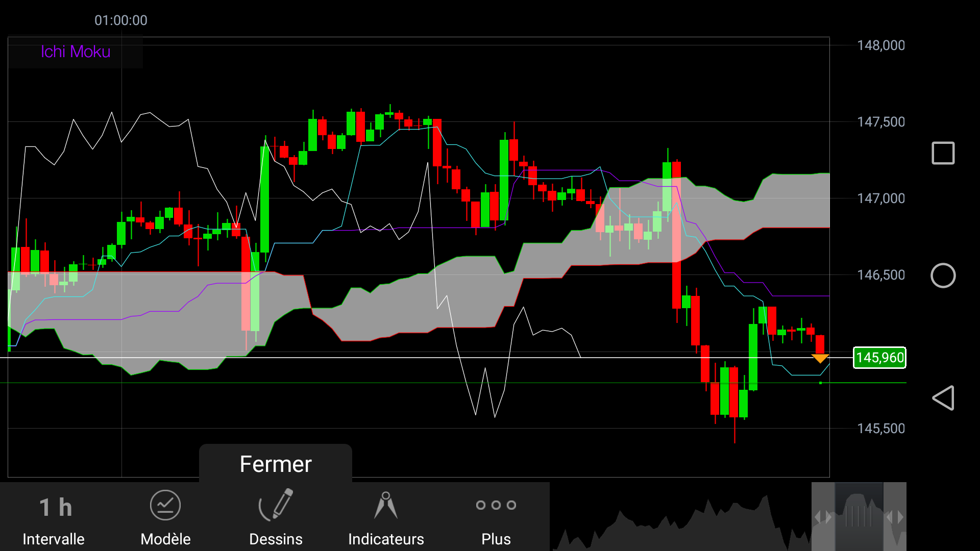Image resolution: width=980 pixels, height=551 pixels.
Task: Open recent apps with square button
Action: point(943,153)
